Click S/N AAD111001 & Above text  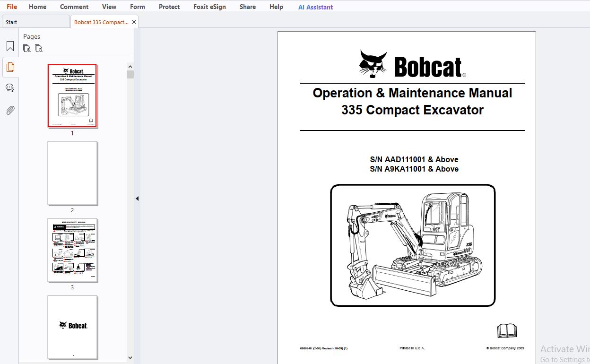coord(414,159)
